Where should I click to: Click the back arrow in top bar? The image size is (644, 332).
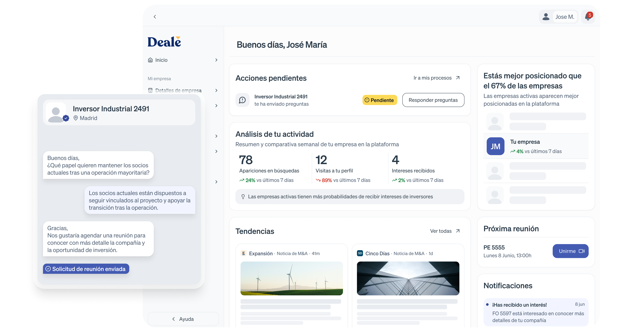(x=155, y=17)
